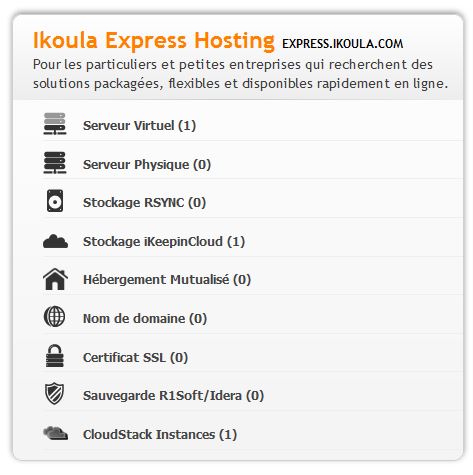Go to Hébergement Mutualisé (0)
The height and width of the screenshot is (475, 473).
(167, 280)
